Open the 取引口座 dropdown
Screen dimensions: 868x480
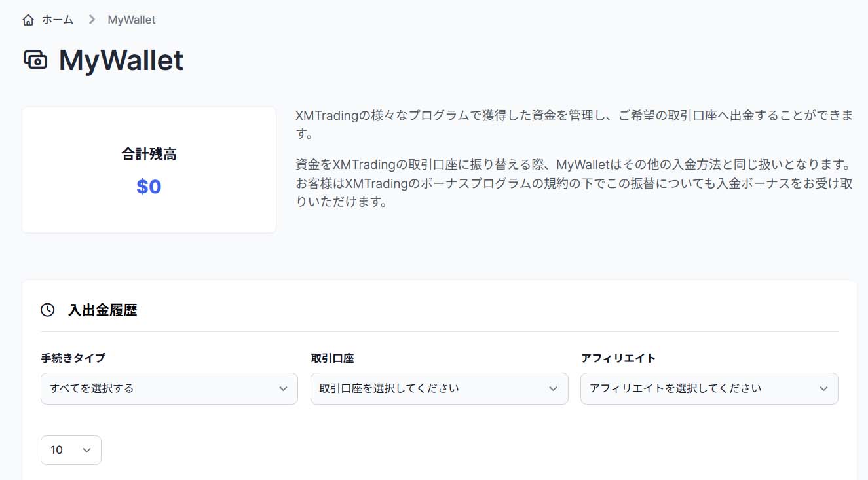tap(440, 388)
